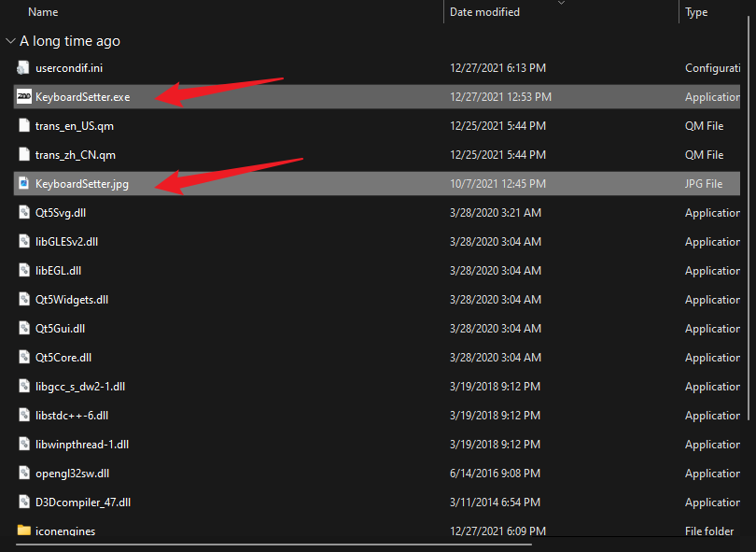Click the trans_zh_CN.qm file icon
This screenshot has width=756, height=552.
(23, 154)
